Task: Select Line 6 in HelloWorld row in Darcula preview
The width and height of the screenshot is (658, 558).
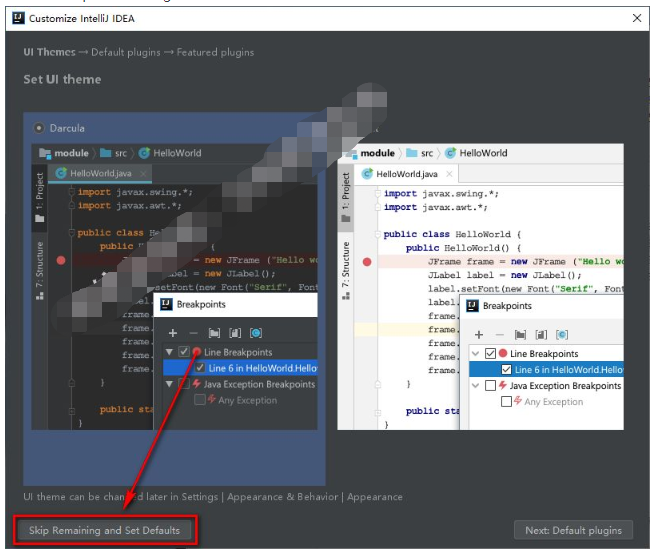Action: tap(240, 368)
